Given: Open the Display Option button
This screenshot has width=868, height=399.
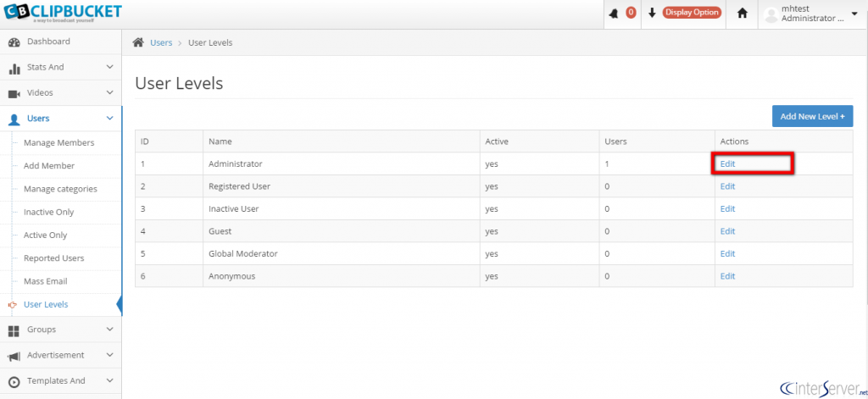Looking at the screenshot, I should tap(692, 13).
